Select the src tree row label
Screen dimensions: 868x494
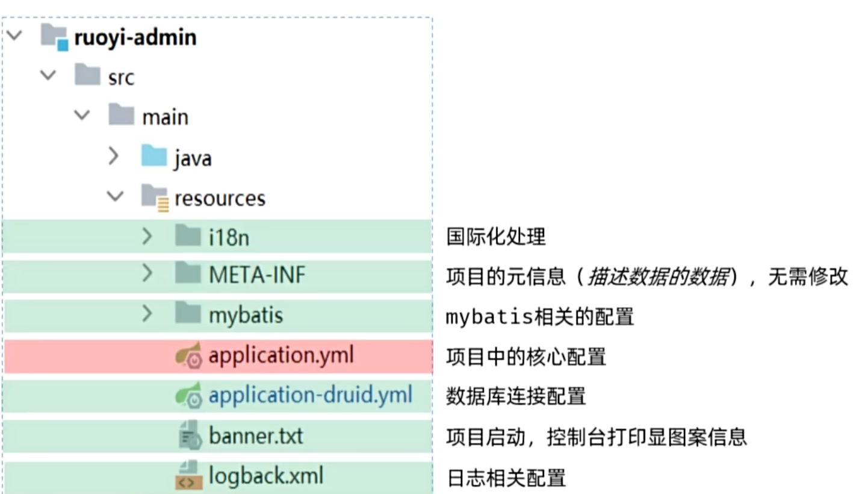[121, 78]
